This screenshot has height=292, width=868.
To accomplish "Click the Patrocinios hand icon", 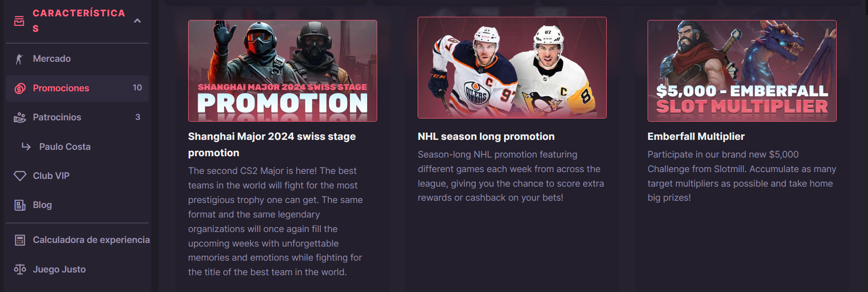I will pyautogui.click(x=20, y=118).
